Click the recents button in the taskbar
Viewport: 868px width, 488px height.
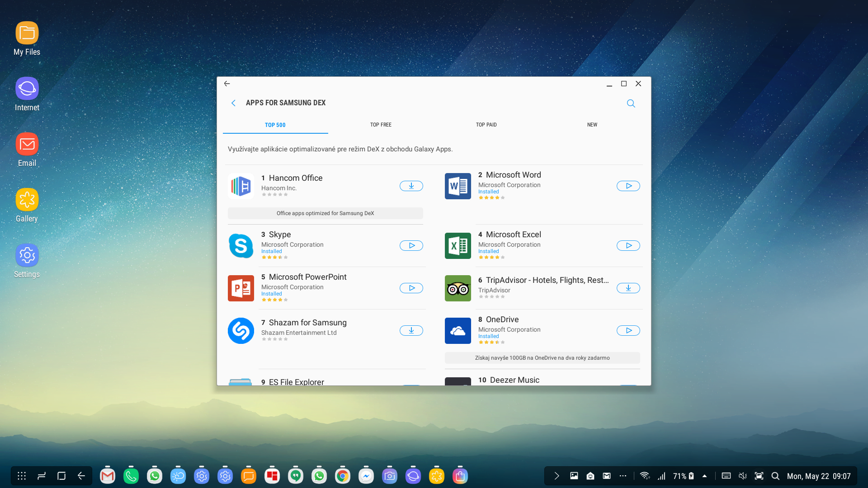click(x=42, y=476)
